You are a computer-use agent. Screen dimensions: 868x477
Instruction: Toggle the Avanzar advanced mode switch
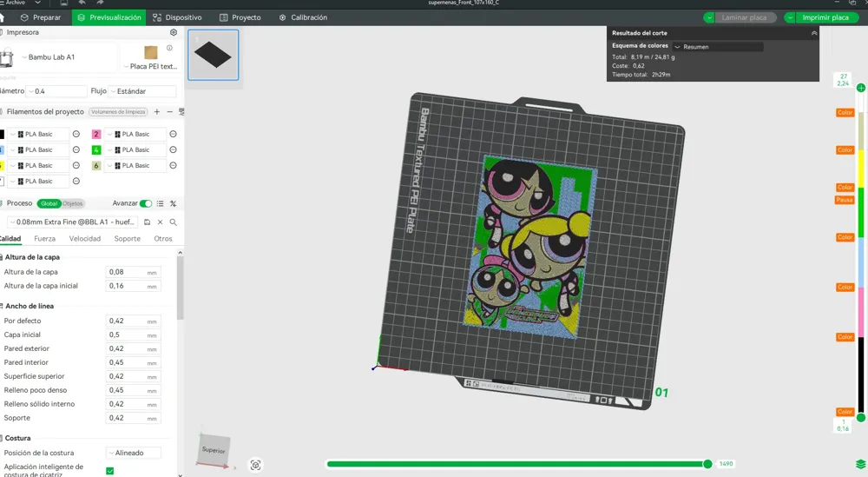coord(146,203)
